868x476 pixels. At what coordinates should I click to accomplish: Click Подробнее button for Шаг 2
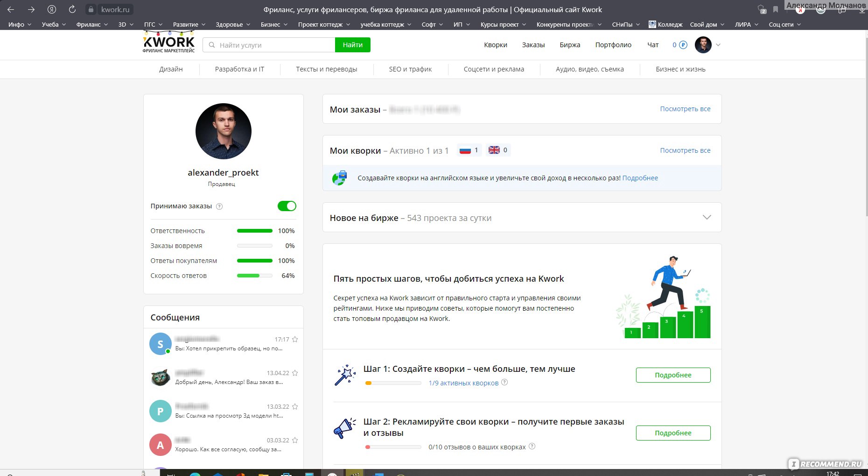point(673,433)
